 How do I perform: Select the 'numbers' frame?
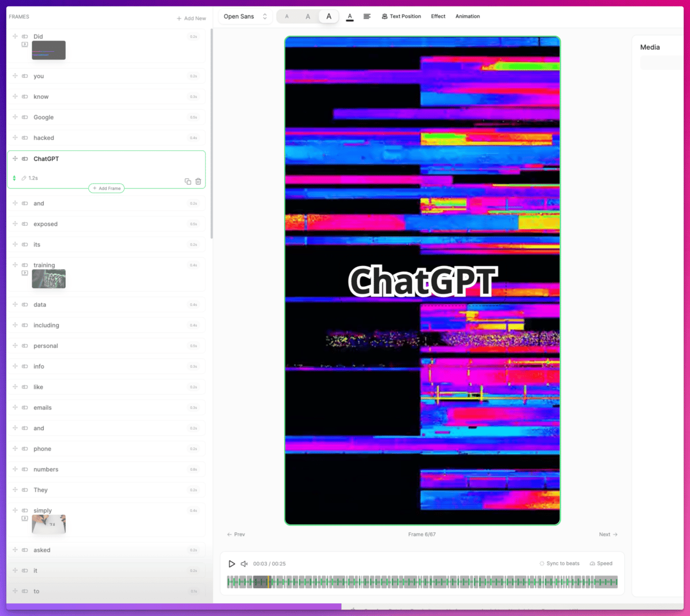(x=106, y=469)
